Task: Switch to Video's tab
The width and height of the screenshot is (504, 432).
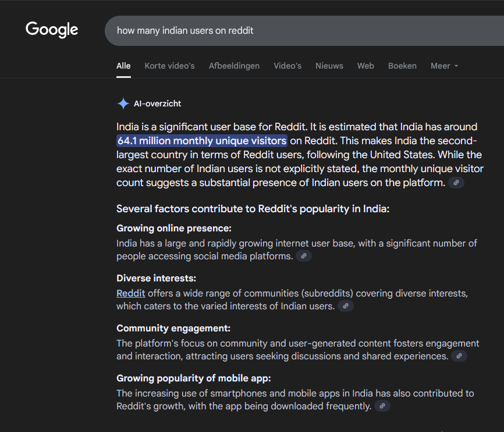Action: 288,66
